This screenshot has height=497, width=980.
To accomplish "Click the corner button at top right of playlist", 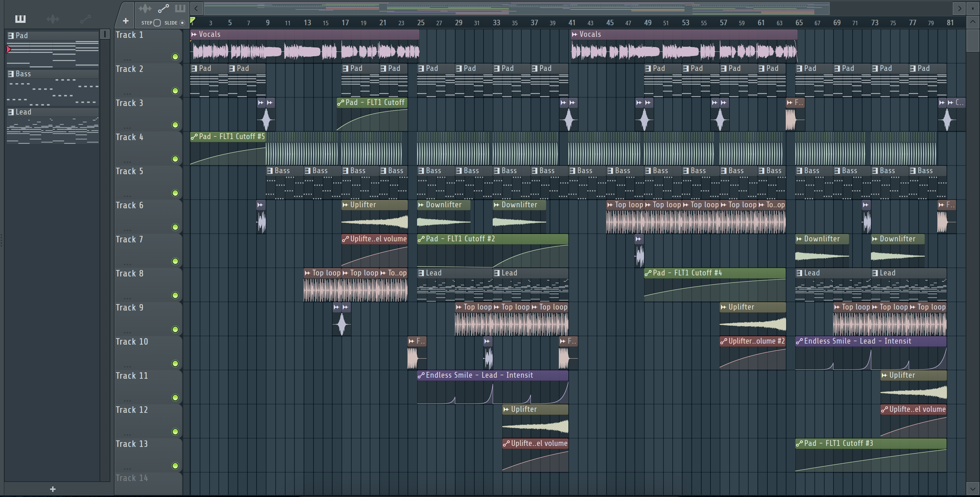I will click(973, 8).
